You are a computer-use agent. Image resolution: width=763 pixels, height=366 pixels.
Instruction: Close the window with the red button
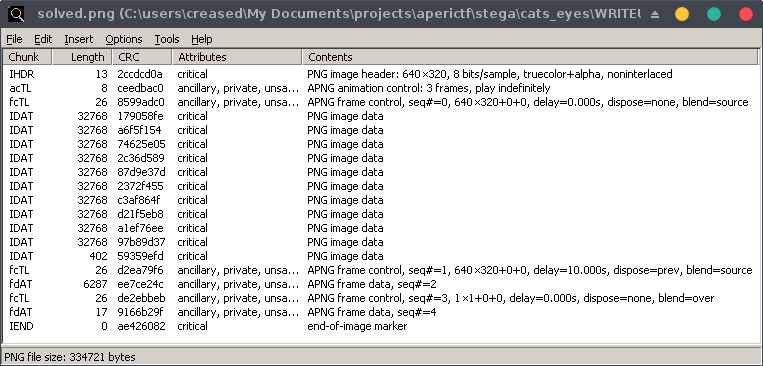(746, 14)
